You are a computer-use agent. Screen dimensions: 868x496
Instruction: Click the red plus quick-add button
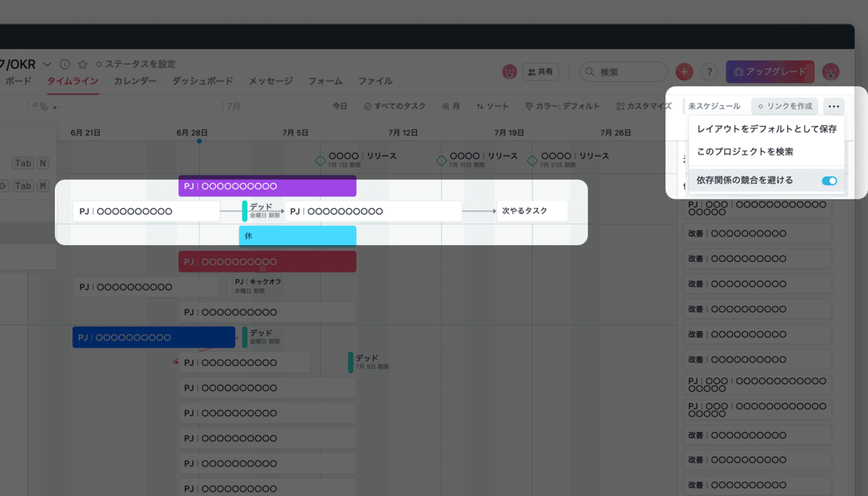[684, 72]
